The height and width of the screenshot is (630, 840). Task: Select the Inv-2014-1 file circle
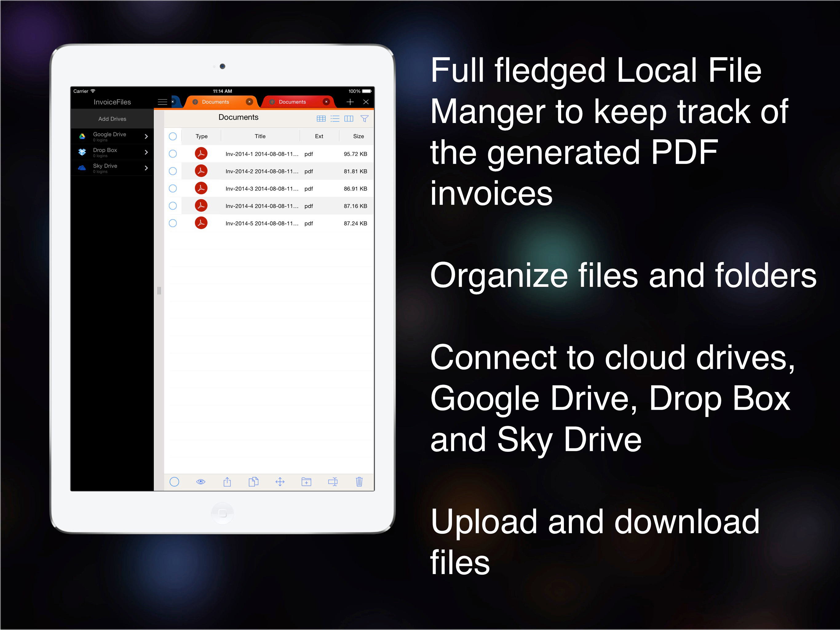click(173, 154)
